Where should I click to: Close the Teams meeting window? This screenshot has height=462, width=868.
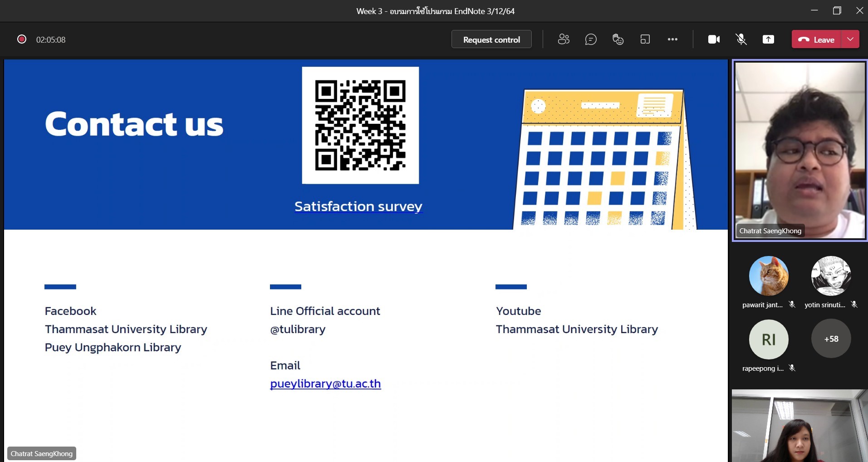pos(859,10)
